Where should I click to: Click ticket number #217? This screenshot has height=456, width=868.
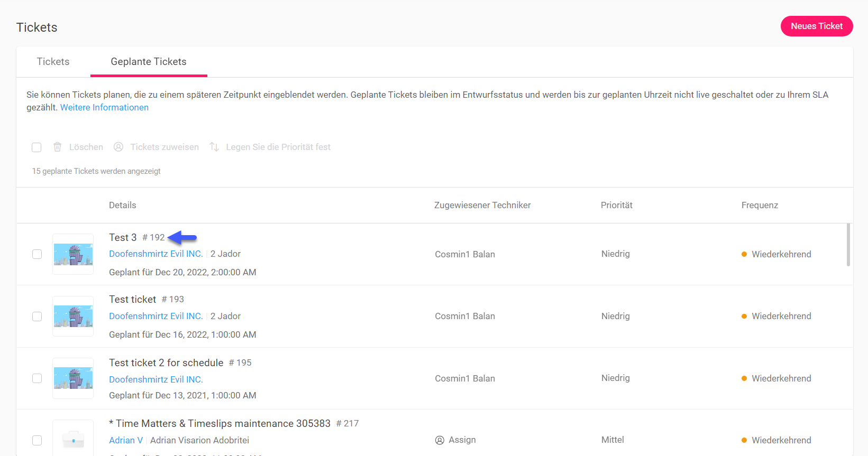pyautogui.click(x=348, y=423)
